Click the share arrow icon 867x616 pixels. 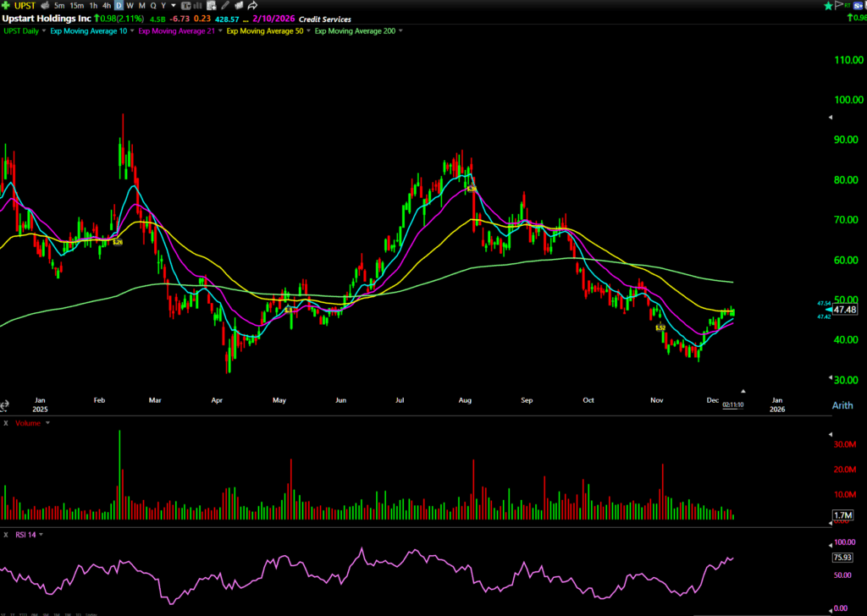click(252, 6)
